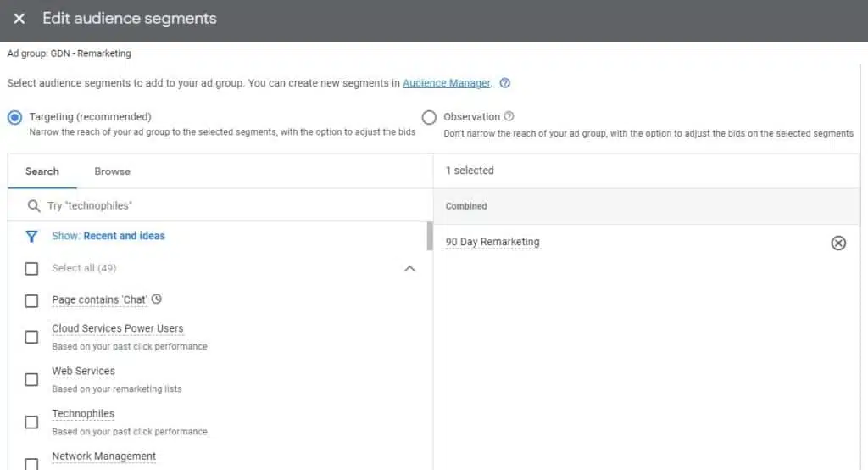The height and width of the screenshot is (470, 868).
Task: Click the Cloud Services Power Users label
Action: coord(117,328)
